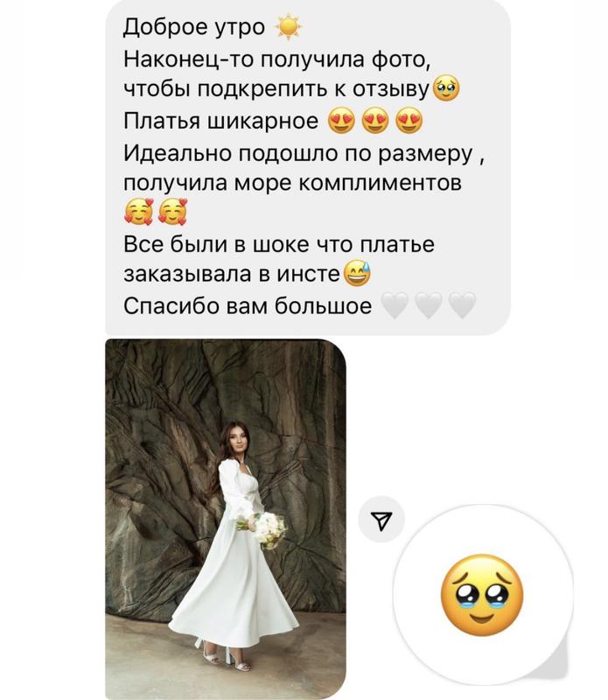608x700 pixels.
Task: Click the second smiling-face-with-hearts emoji
Action: point(173,212)
